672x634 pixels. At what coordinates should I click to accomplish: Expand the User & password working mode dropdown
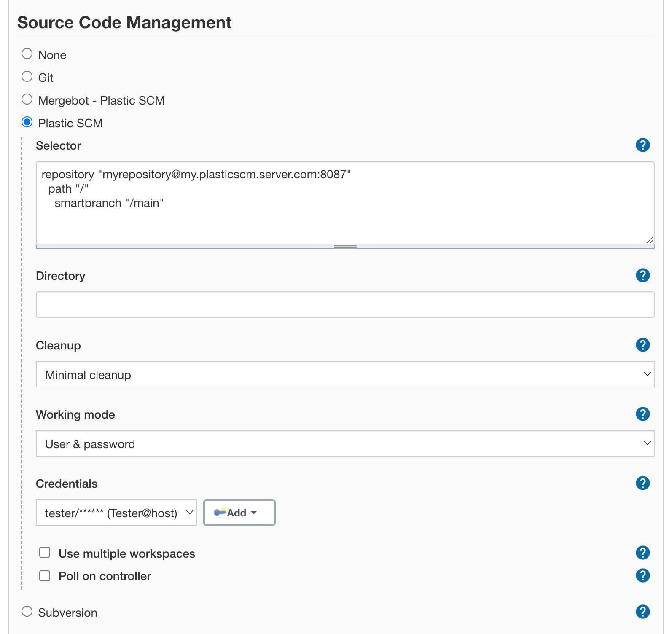tap(345, 443)
